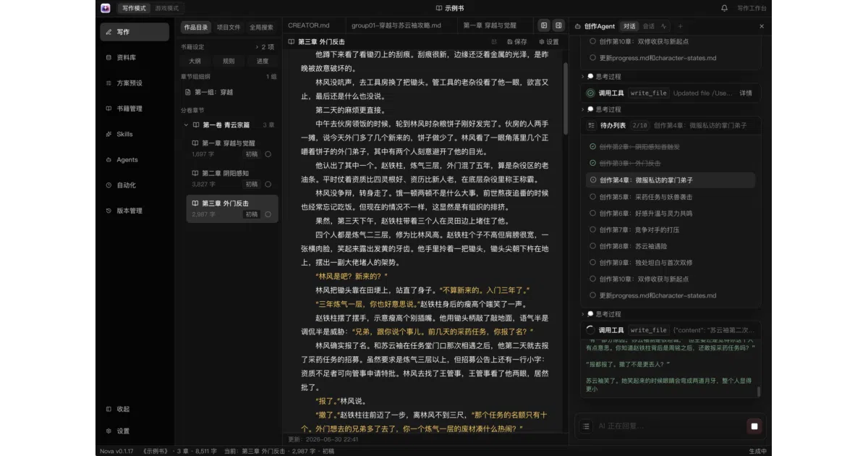Toggle the right panel layout icon
The height and width of the screenshot is (456, 868).
[x=558, y=25]
